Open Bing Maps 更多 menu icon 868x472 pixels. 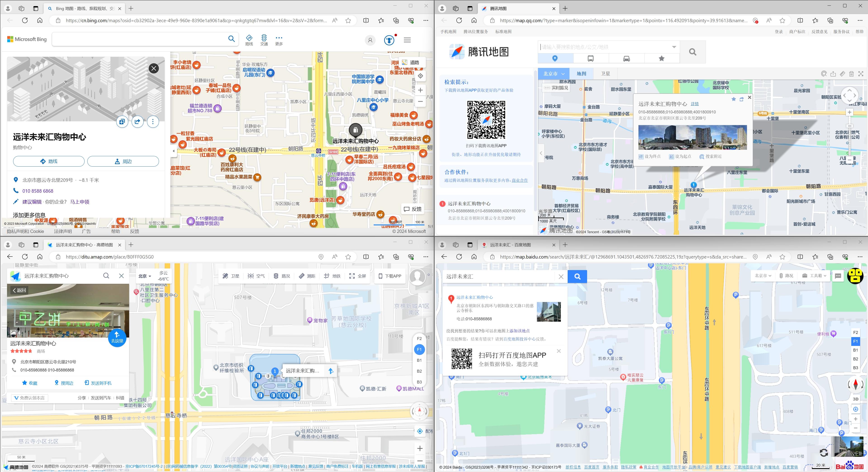tap(279, 40)
